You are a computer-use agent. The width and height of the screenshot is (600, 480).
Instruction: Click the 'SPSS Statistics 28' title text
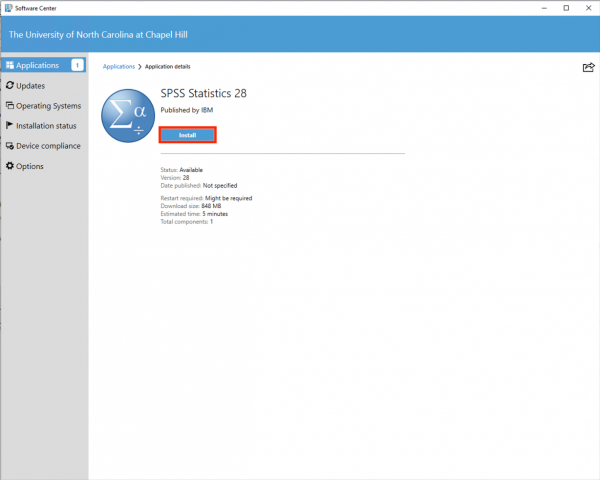click(204, 93)
